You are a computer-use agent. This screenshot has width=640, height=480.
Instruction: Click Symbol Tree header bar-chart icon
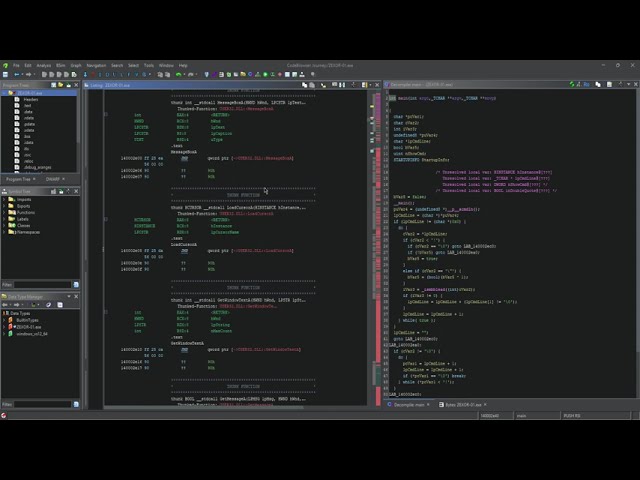point(53,191)
